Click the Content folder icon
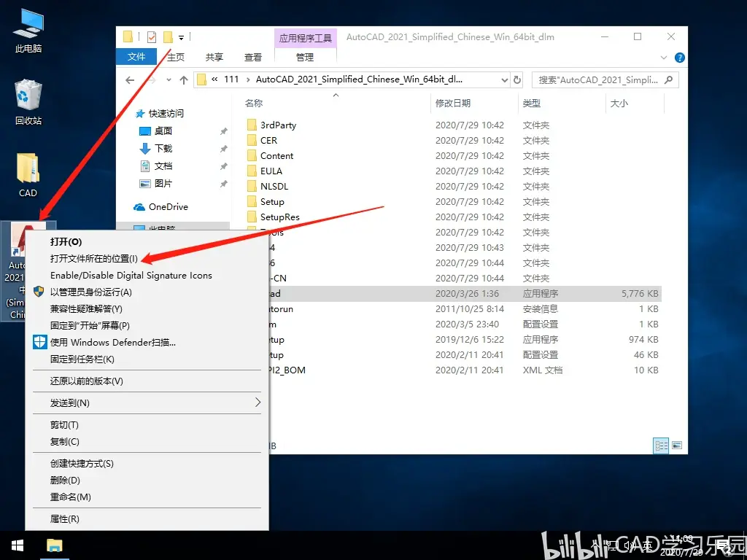This screenshot has height=560, width=747. 252,155
